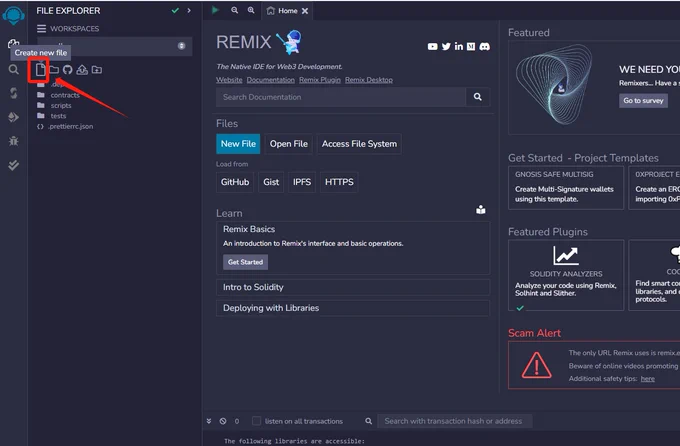
Task: Expand the Remix Basics section
Action: coord(249,229)
